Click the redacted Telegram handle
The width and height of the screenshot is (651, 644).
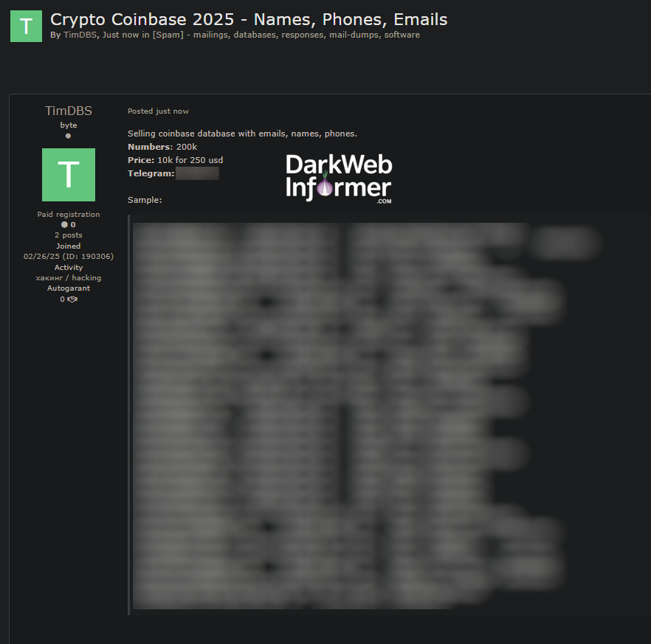[197, 173]
